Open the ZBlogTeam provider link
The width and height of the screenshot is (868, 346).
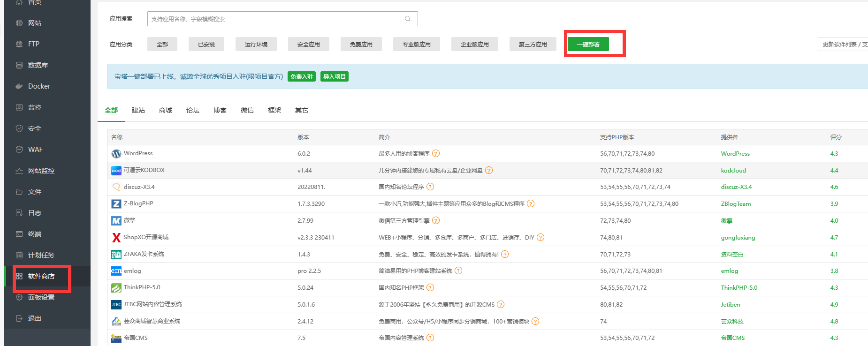pyautogui.click(x=736, y=204)
